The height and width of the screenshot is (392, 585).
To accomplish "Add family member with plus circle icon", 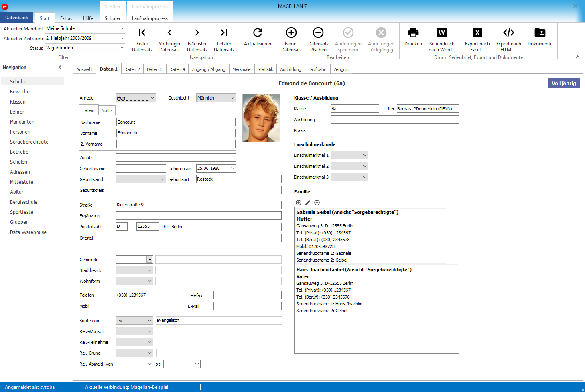I will [299, 203].
